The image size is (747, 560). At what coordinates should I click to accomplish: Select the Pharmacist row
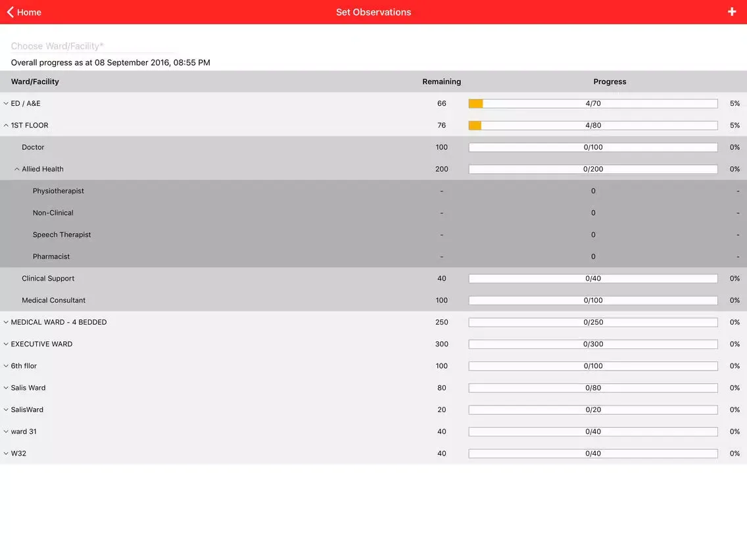pos(373,256)
